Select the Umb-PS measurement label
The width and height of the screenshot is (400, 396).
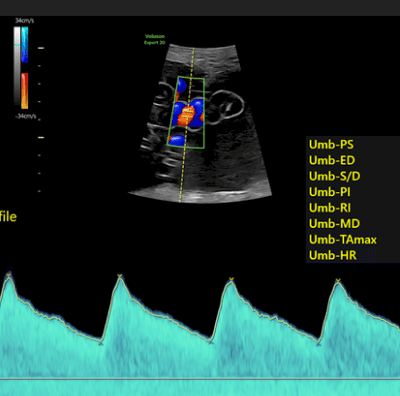(331, 145)
